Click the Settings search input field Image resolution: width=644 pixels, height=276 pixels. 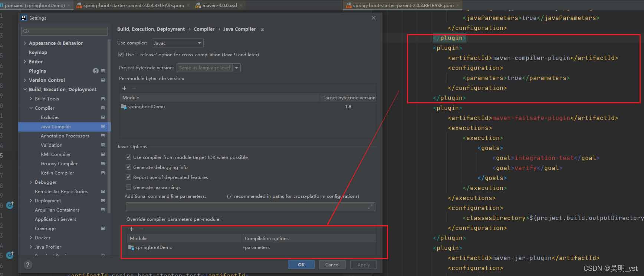coord(65,31)
